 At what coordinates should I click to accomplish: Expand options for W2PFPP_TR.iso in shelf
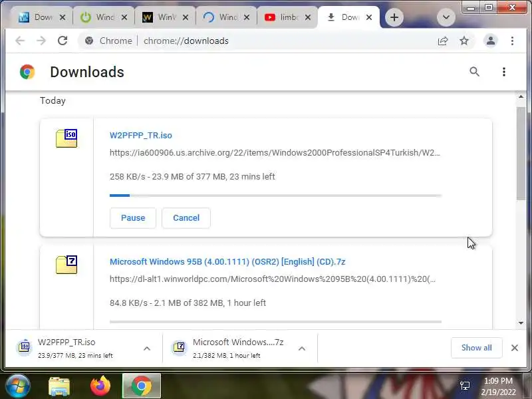[x=147, y=348]
